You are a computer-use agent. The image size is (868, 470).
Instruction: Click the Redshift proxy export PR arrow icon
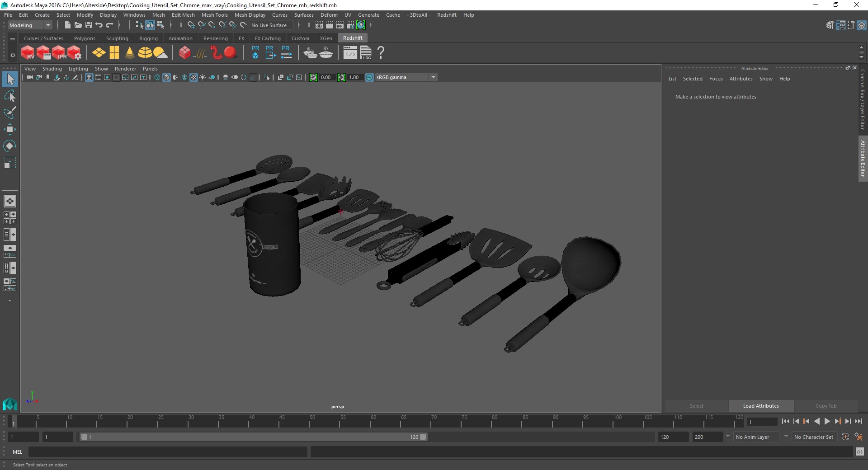(270, 52)
